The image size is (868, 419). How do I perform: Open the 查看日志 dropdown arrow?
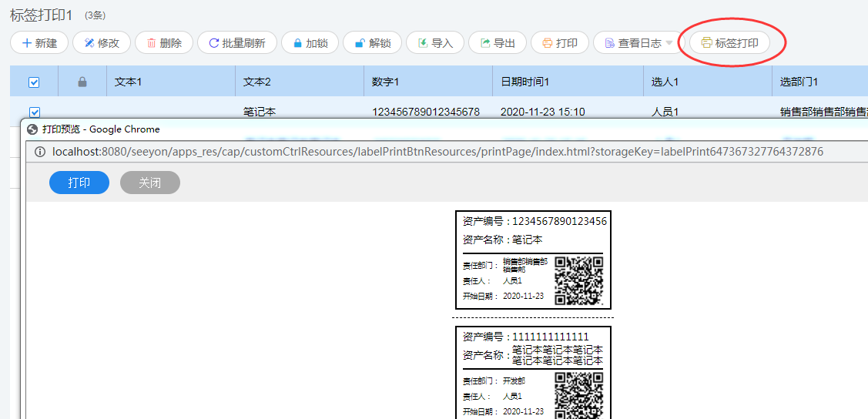point(669,43)
